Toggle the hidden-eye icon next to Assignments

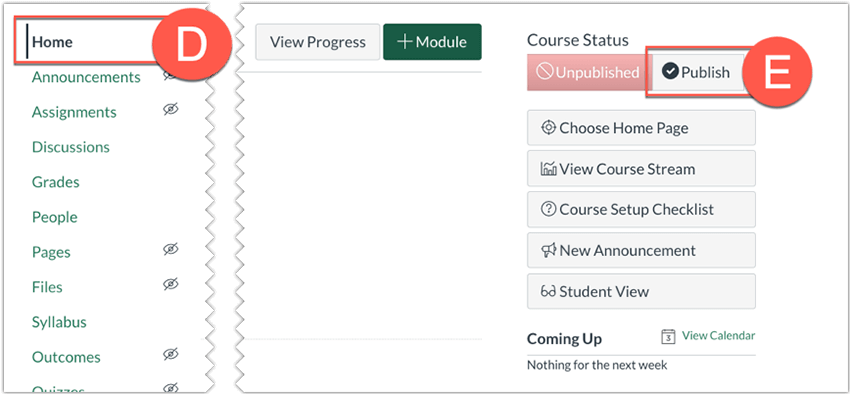click(x=171, y=110)
